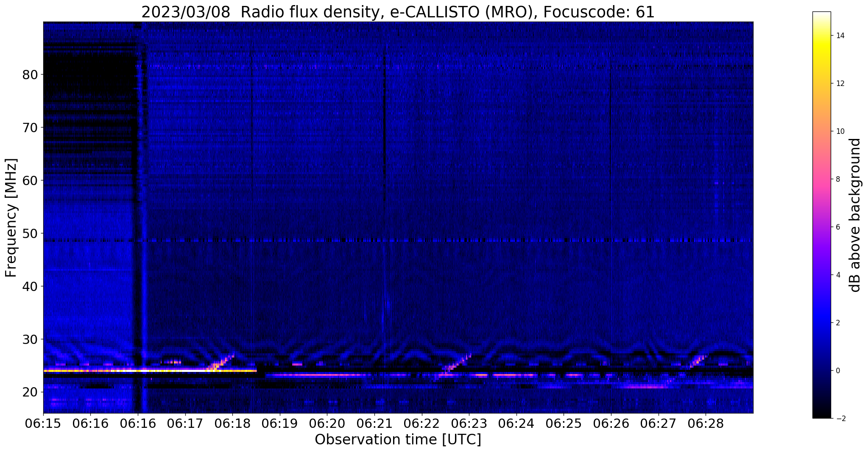The image size is (868, 452).
Task: Click the 'Observation time [UTC]' x-axis label
Action: click(x=398, y=440)
